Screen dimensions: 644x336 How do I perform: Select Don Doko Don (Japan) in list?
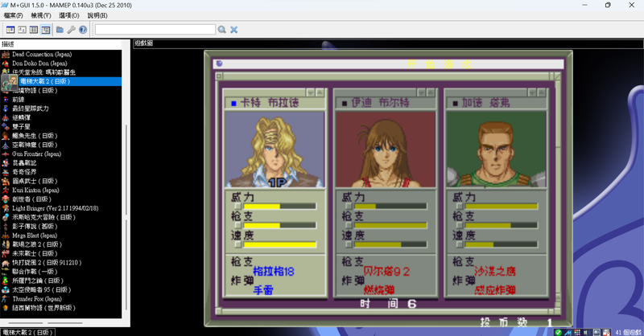coord(61,64)
